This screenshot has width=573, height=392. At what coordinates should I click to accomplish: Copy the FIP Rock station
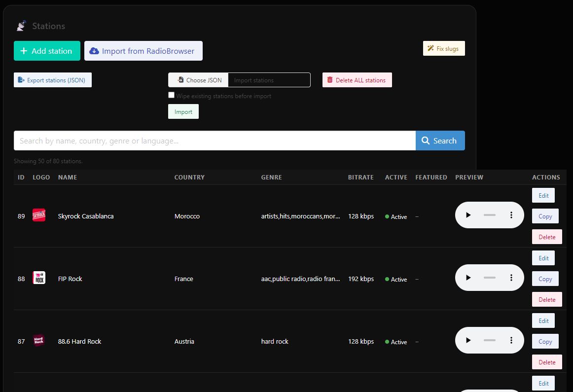tap(545, 279)
